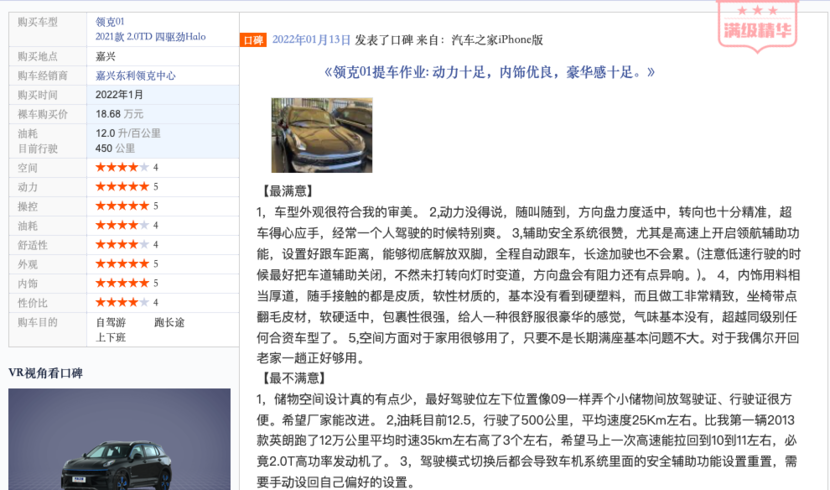Click the 空间 star rating
This screenshot has height=490, width=830.
point(122,167)
